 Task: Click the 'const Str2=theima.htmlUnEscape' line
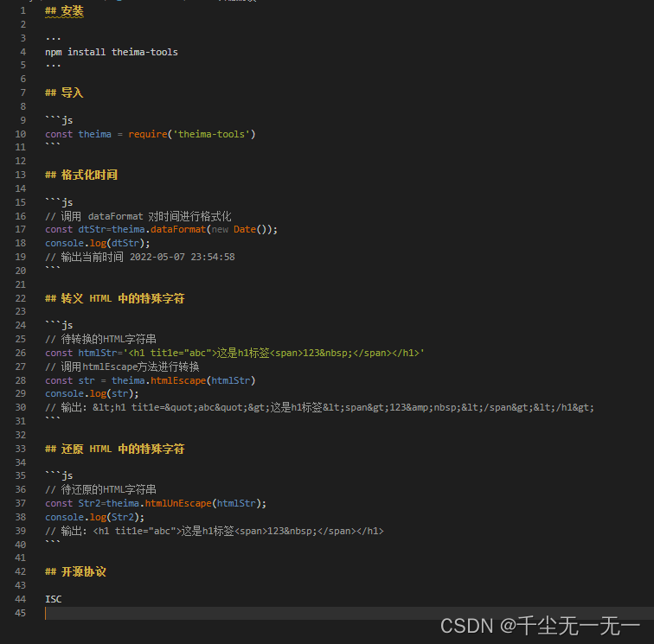(x=156, y=503)
